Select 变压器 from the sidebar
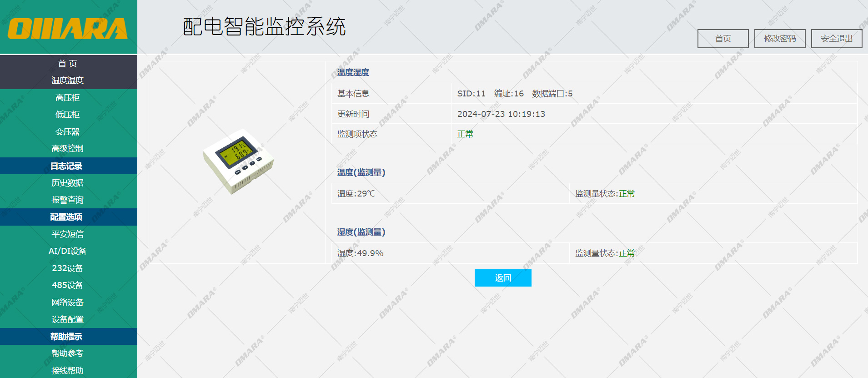Image resolution: width=868 pixels, height=378 pixels. click(67, 132)
